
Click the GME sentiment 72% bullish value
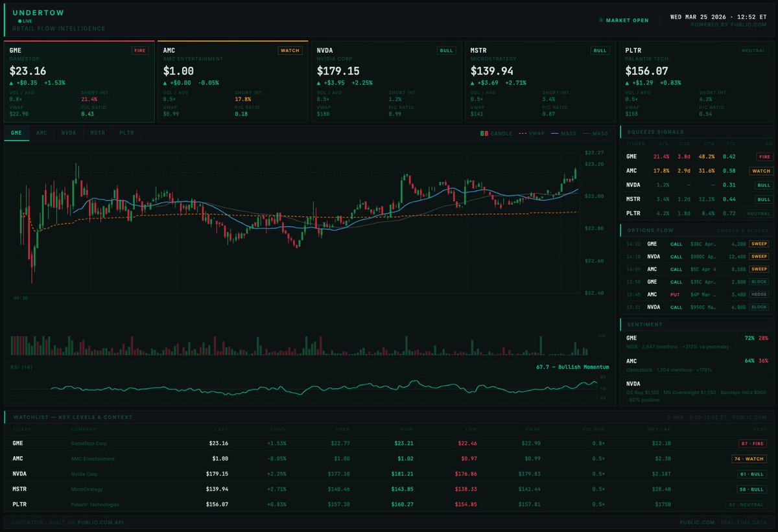coord(749,338)
